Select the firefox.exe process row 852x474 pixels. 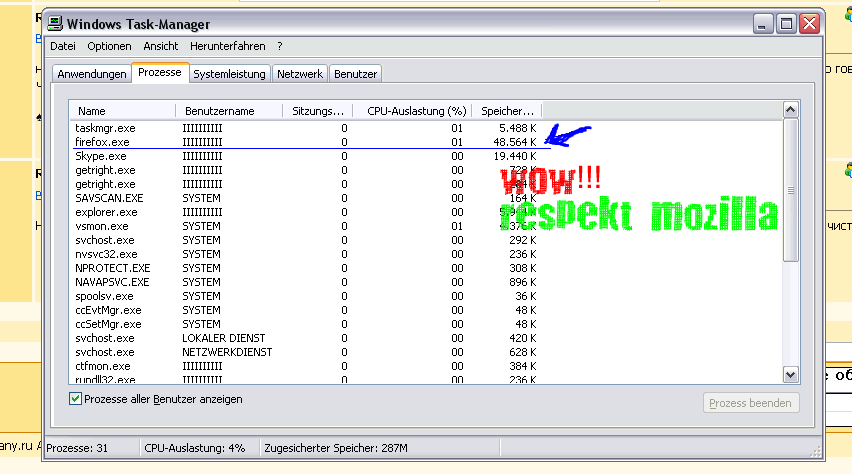click(103, 142)
